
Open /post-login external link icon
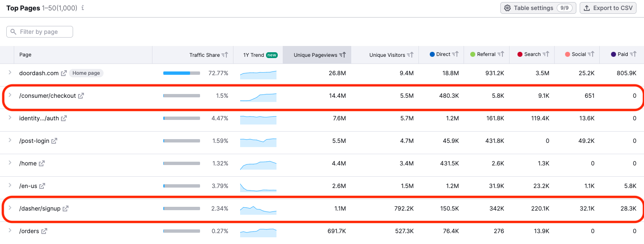click(54, 141)
